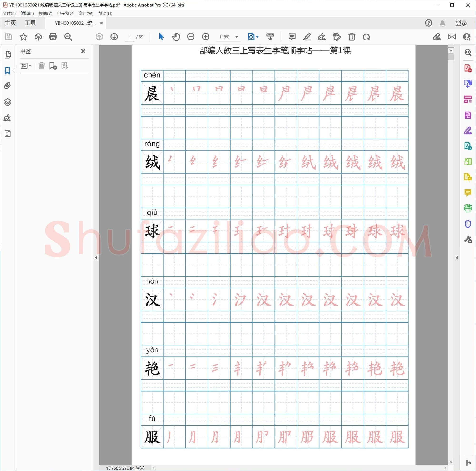
Task: Add file to starred with star icon
Action: pos(23,37)
